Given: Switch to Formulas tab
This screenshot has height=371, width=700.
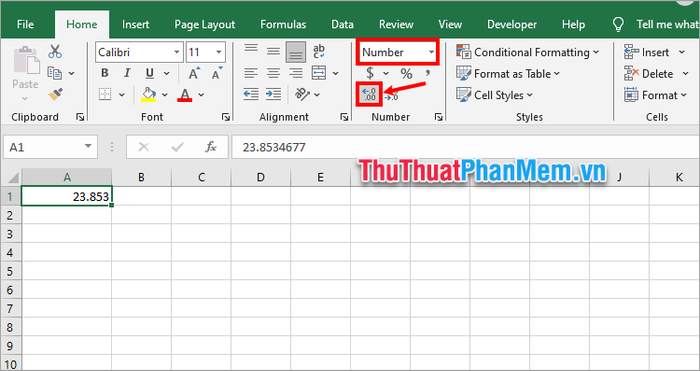Looking at the screenshot, I should point(283,24).
